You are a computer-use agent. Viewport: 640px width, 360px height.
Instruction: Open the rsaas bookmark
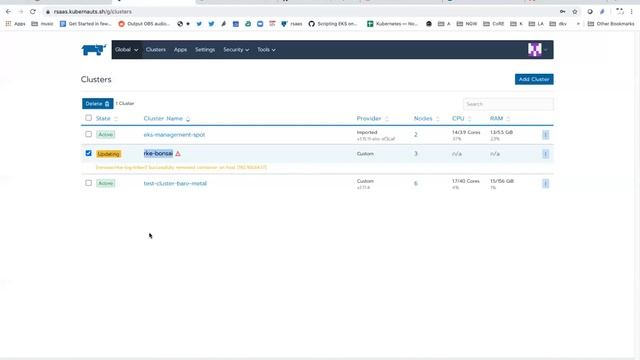point(292,24)
